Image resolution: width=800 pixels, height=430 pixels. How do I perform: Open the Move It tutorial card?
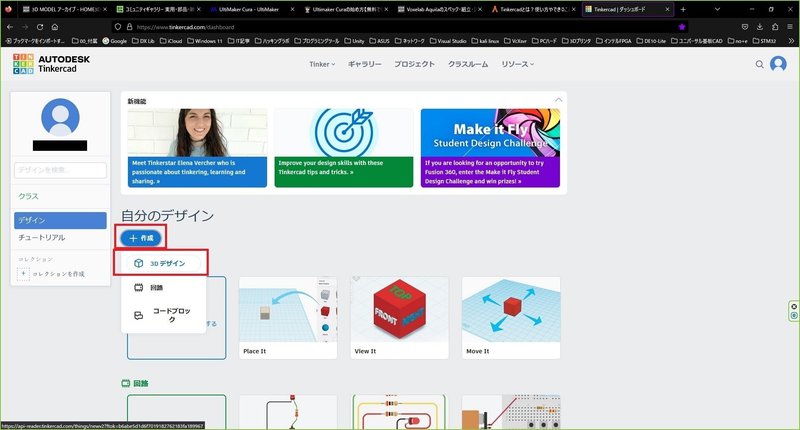tap(511, 318)
